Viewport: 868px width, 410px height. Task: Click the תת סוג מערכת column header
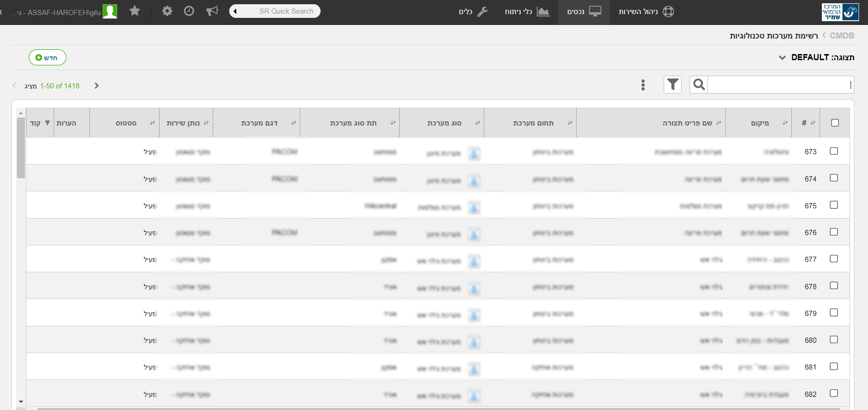353,123
